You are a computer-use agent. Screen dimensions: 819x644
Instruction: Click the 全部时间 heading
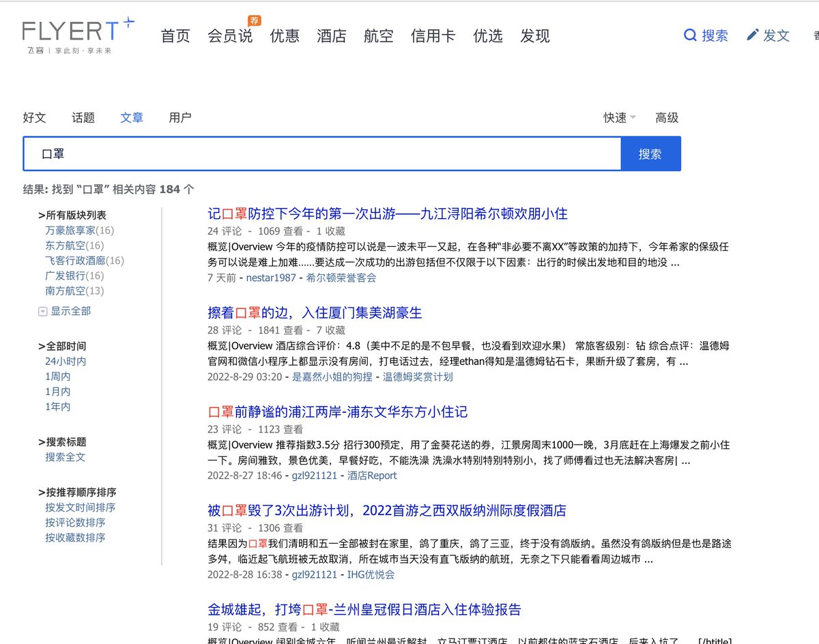click(x=62, y=346)
